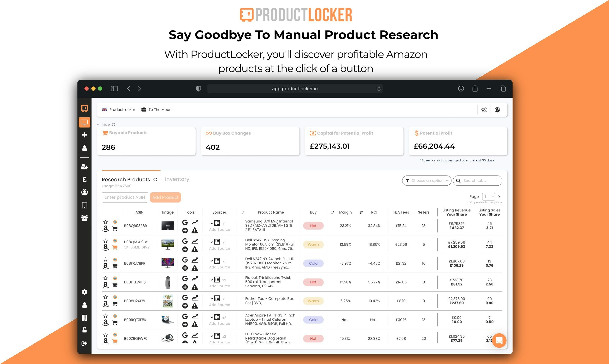Viewport: 609px width, 364px height.
Task: Sort by the ROI column sort icon
Action: [x=361, y=212]
